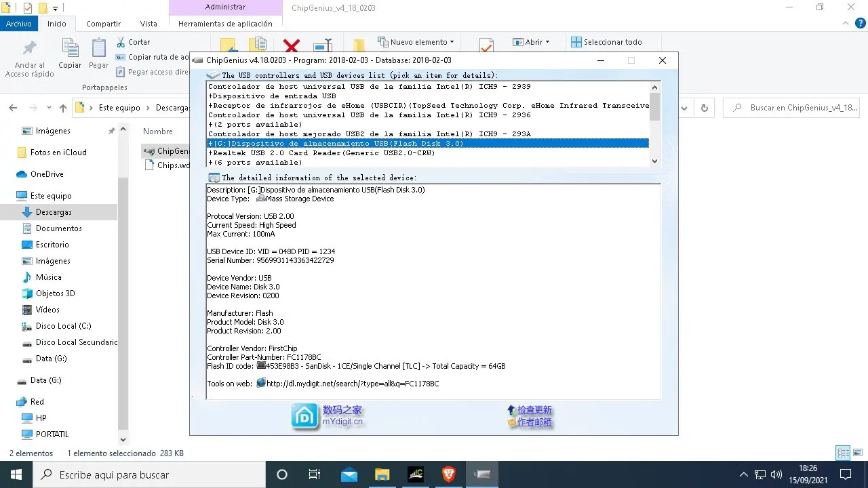The image size is (868, 488).
Task: Open the notification center icon
Action: coord(846,474)
